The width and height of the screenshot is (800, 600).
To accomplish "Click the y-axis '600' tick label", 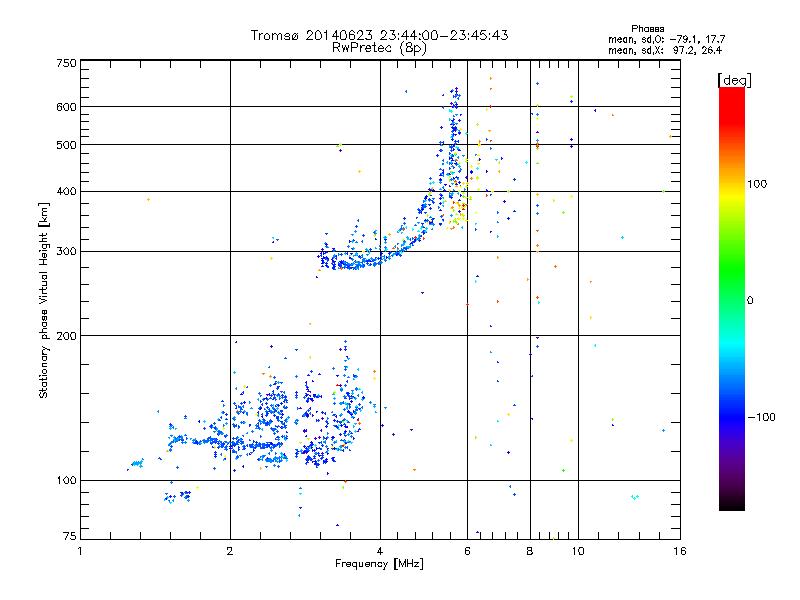I will [x=66, y=107].
